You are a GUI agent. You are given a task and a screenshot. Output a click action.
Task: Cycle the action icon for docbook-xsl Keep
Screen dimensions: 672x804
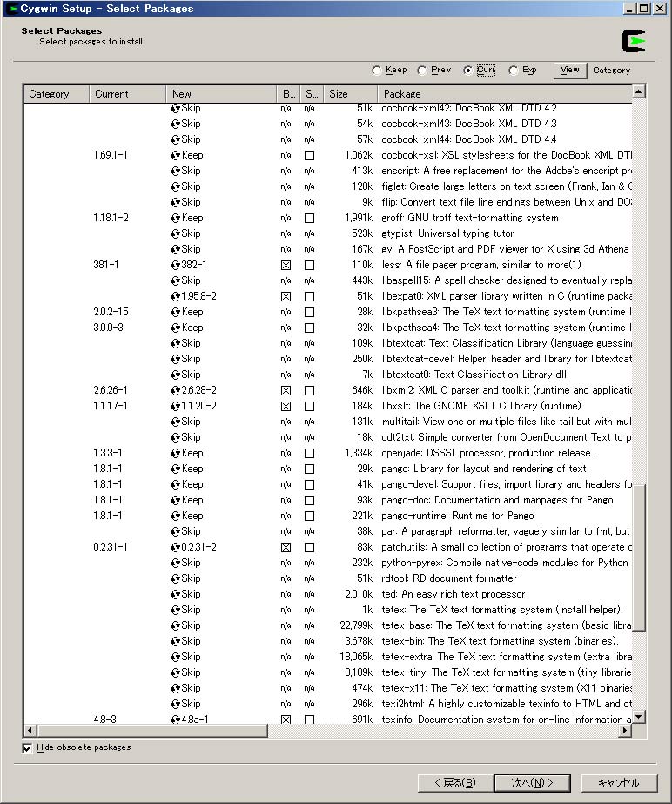coord(175,155)
